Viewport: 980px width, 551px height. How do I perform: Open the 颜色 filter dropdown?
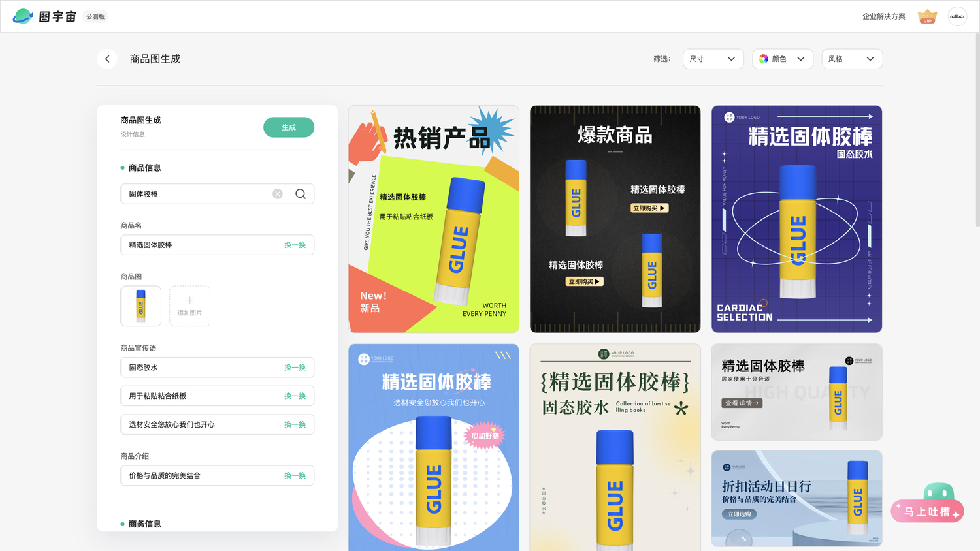tap(783, 59)
